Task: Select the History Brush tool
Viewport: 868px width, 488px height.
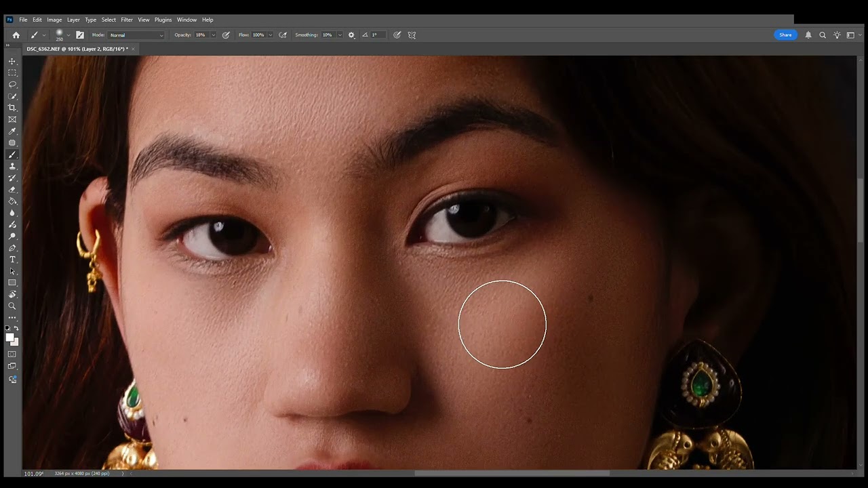Action: click(12, 178)
